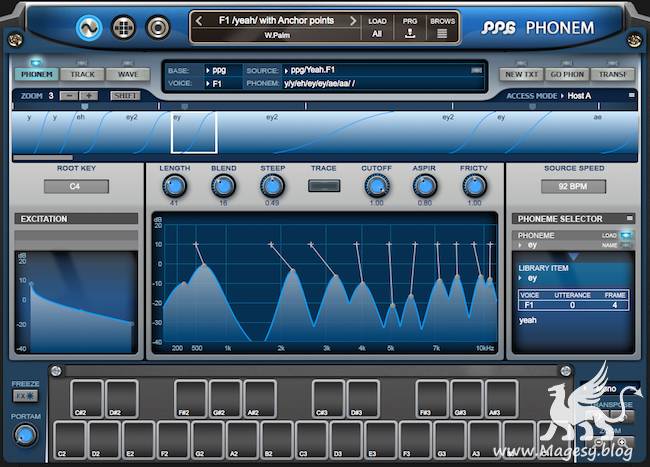
Task: Click the BLEND knob
Action: pos(223,186)
